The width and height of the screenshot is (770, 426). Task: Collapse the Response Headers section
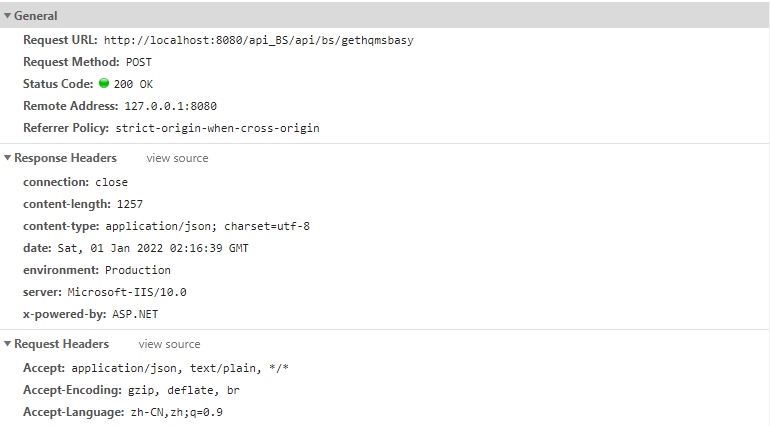coord(8,158)
